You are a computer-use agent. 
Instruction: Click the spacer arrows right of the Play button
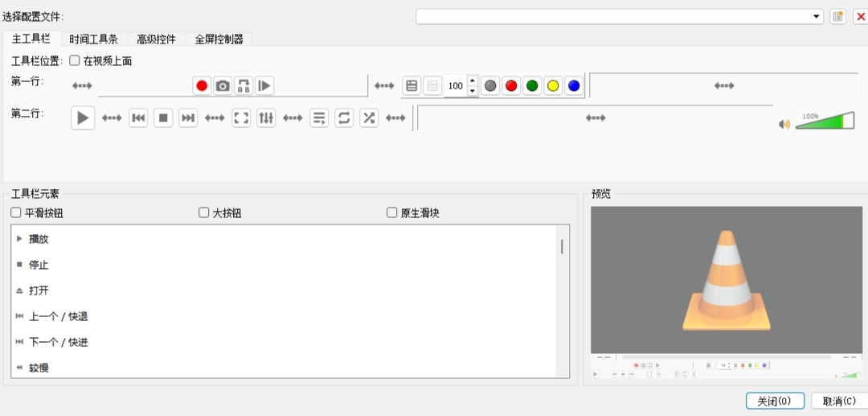coord(112,118)
